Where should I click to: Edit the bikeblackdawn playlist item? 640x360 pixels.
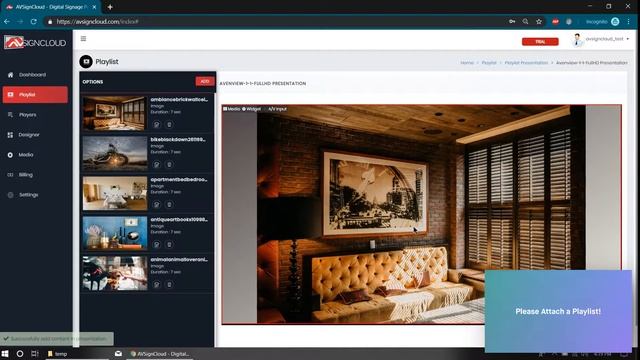coord(157,164)
